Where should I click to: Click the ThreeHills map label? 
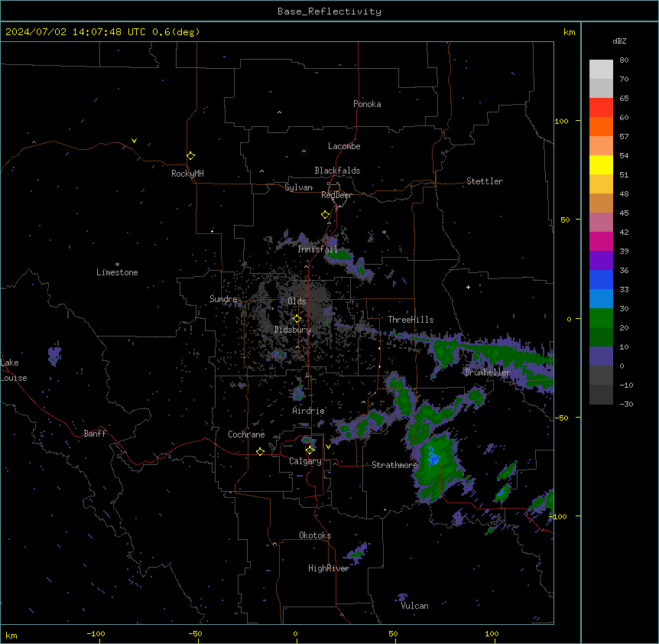pos(411,320)
